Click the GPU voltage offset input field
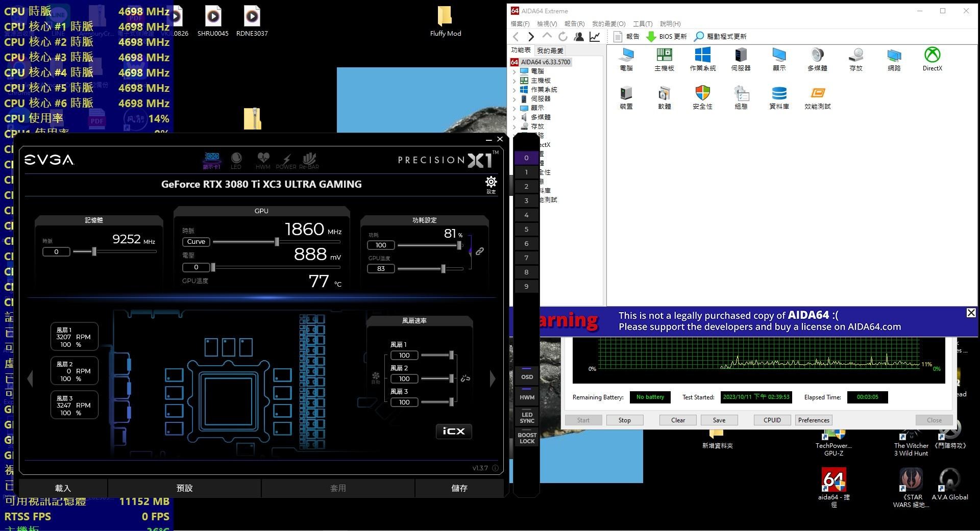 point(196,267)
